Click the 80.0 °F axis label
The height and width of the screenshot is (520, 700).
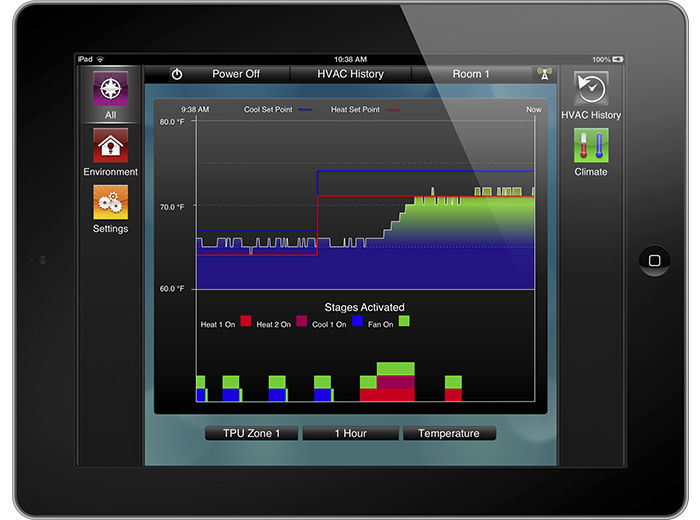coord(172,122)
